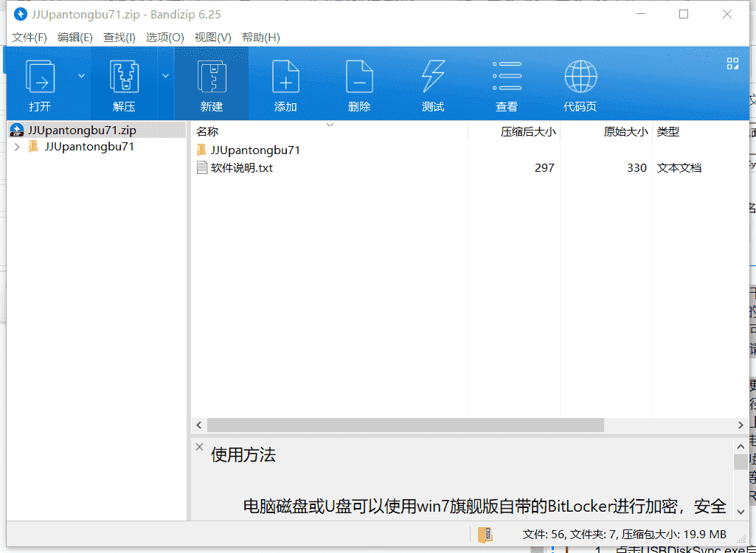Expand the JJUpantongbu71 folder tree node
Screen dimensions: 756x553
pos(18,147)
